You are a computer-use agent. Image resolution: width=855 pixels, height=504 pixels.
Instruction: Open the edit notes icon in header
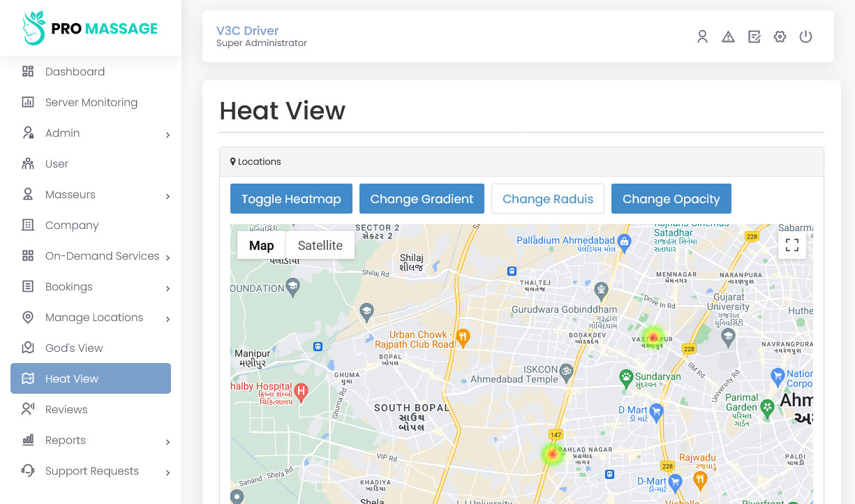pyautogui.click(x=754, y=37)
